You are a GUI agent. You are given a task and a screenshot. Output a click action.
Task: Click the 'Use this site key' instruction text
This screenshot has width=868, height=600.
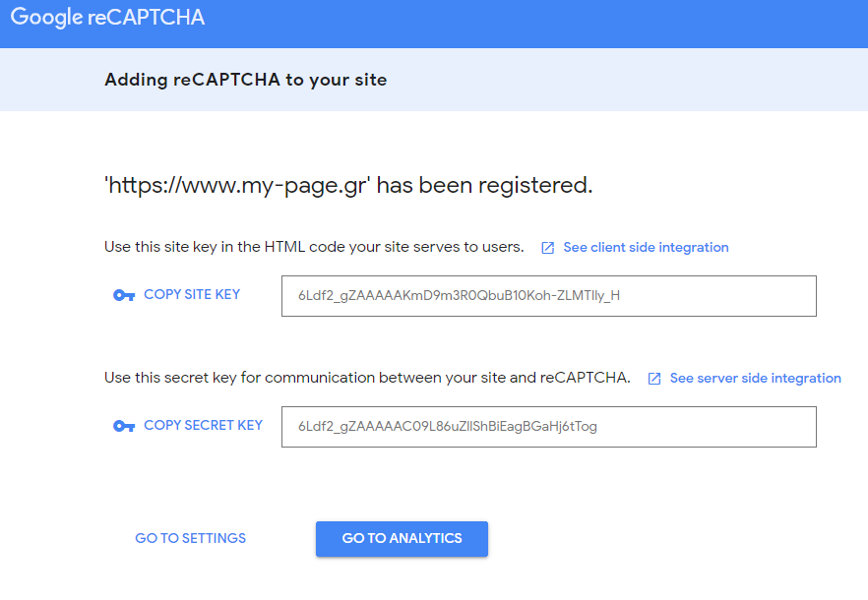click(314, 247)
